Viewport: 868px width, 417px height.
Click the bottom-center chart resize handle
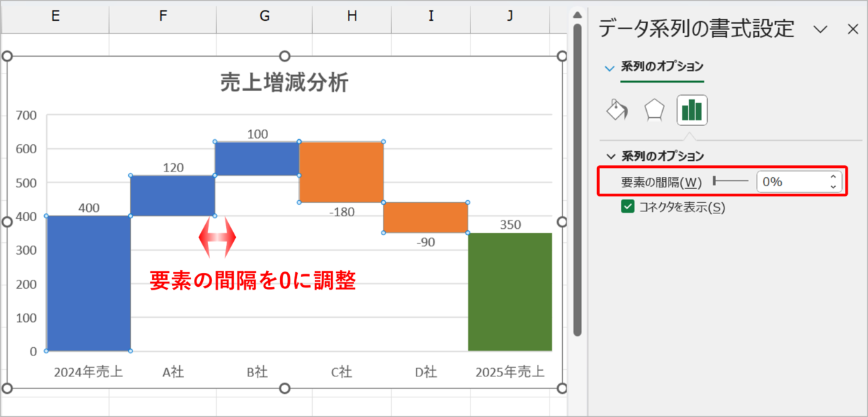click(x=285, y=388)
